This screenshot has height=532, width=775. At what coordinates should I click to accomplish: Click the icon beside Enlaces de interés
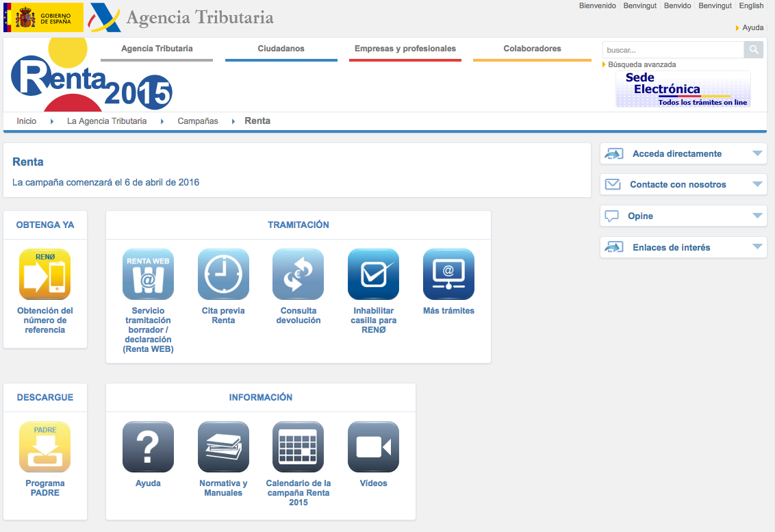pos(614,247)
